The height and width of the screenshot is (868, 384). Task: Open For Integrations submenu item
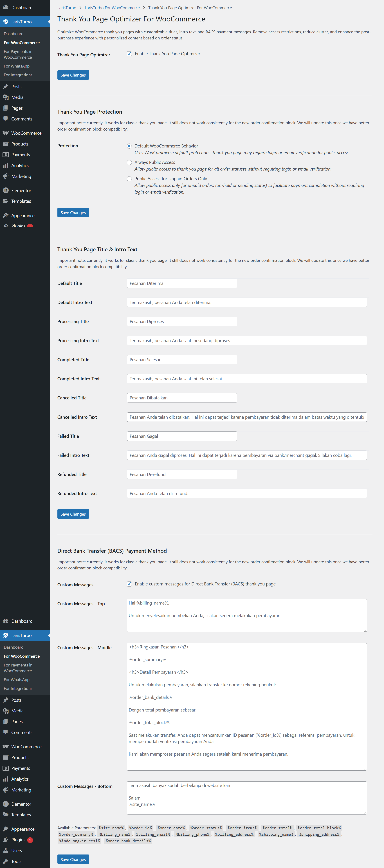point(18,75)
